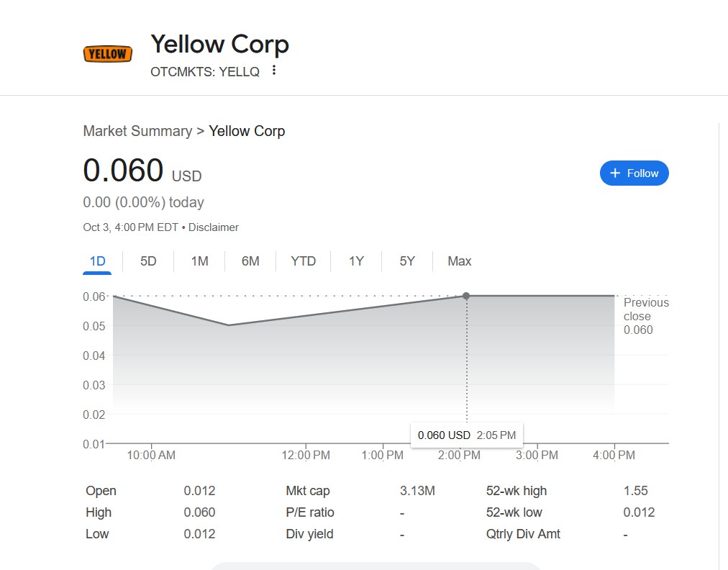Viewport: 728px width, 570px height.
Task: Open the Disclaimer link
Action: point(214,227)
